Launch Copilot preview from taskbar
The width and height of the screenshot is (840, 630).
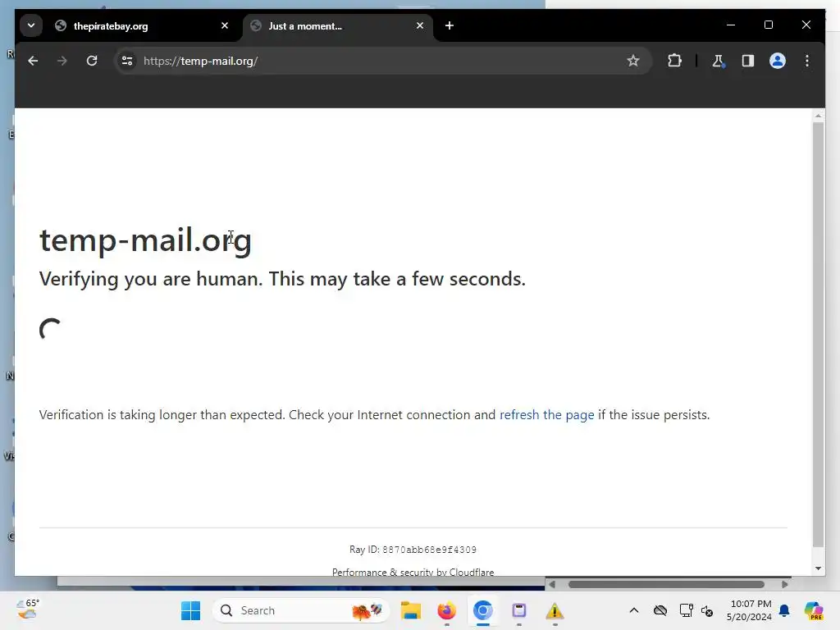814,610
